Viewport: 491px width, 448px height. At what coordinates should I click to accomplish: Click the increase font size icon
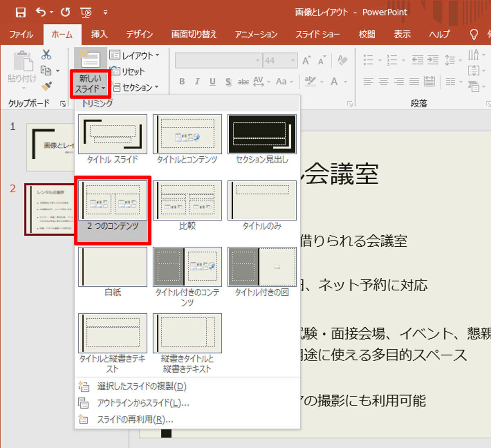(306, 61)
